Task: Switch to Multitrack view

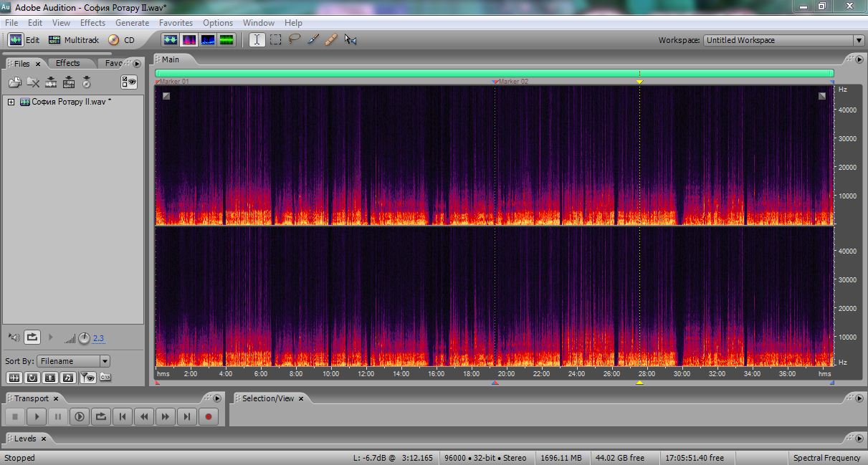Action: pyautogui.click(x=74, y=40)
